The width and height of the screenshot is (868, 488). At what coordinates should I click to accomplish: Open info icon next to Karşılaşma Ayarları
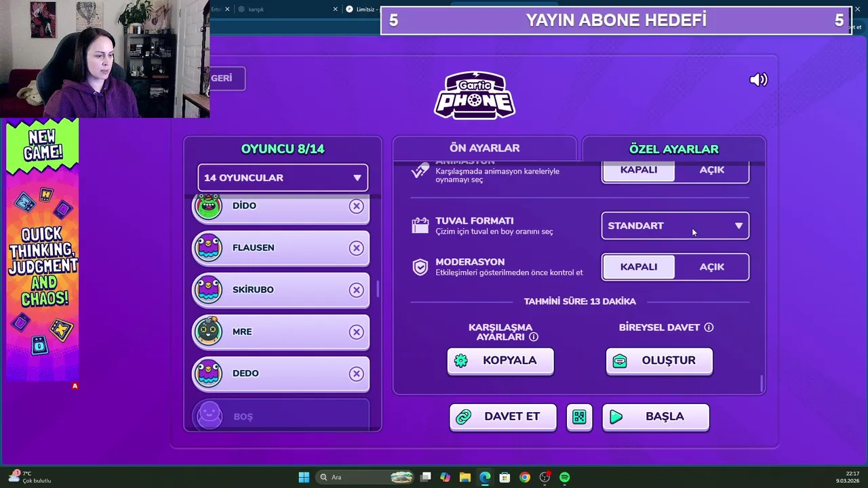point(534,337)
